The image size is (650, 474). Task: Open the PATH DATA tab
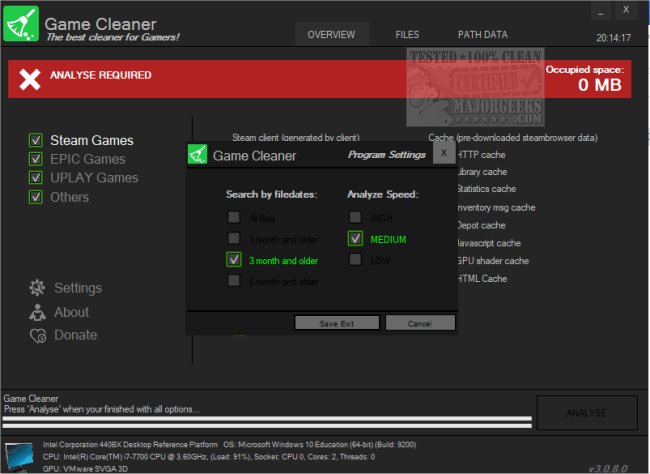483,34
